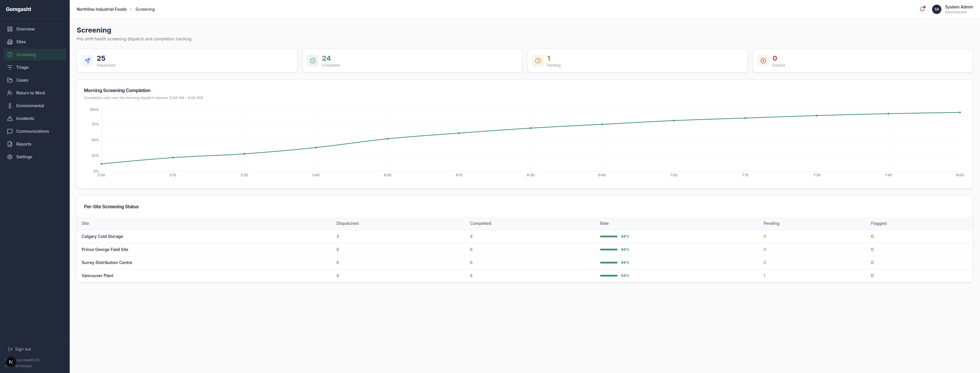The image size is (980, 373).
Task: Click the Screening clipboard icon
Action: [x=10, y=54]
